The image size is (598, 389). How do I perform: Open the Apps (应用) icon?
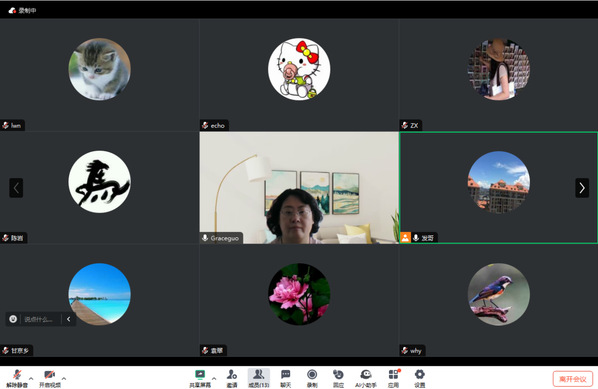[393, 378]
